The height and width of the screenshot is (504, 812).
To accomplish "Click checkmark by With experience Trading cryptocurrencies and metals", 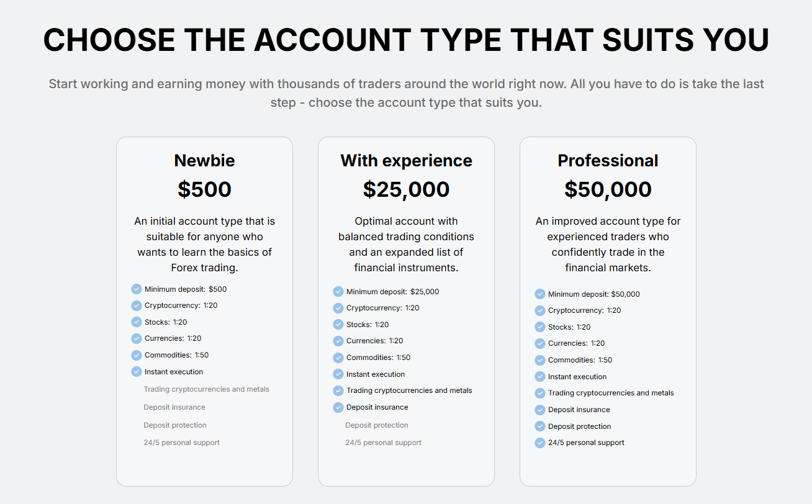I will click(338, 390).
